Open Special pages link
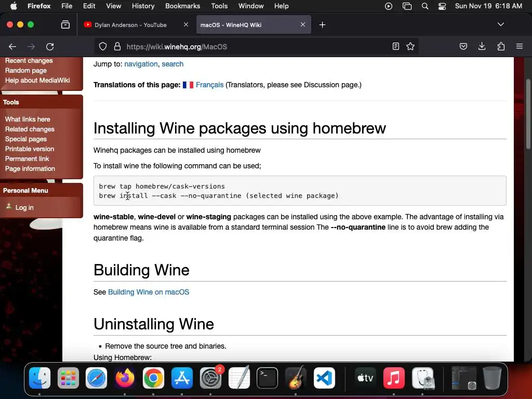The height and width of the screenshot is (399, 532). coord(26,139)
